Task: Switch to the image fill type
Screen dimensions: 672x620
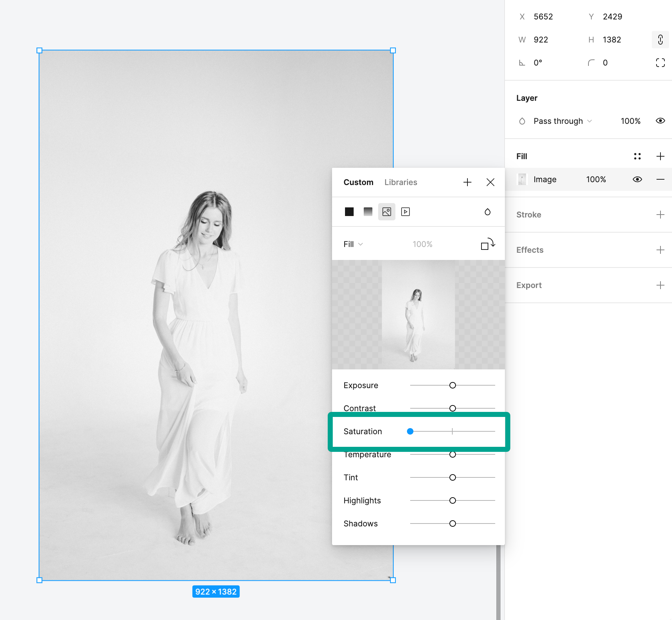Action: 386,212
